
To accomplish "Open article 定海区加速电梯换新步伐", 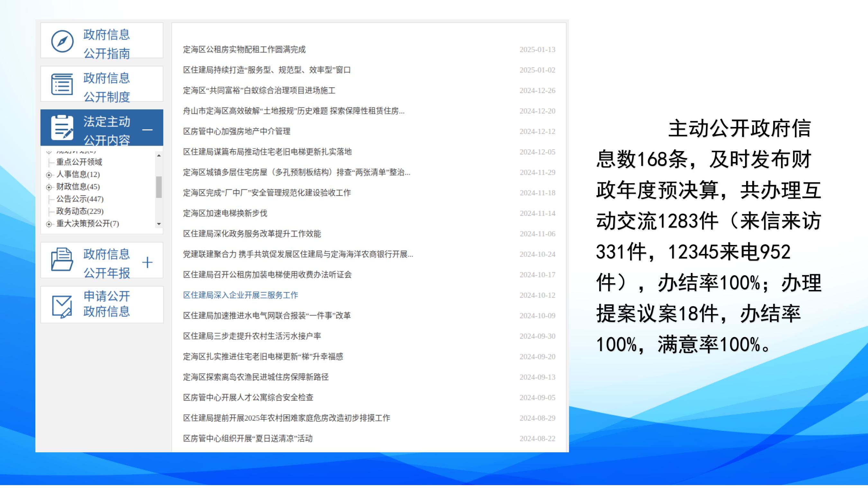I will click(x=225, y=213).
